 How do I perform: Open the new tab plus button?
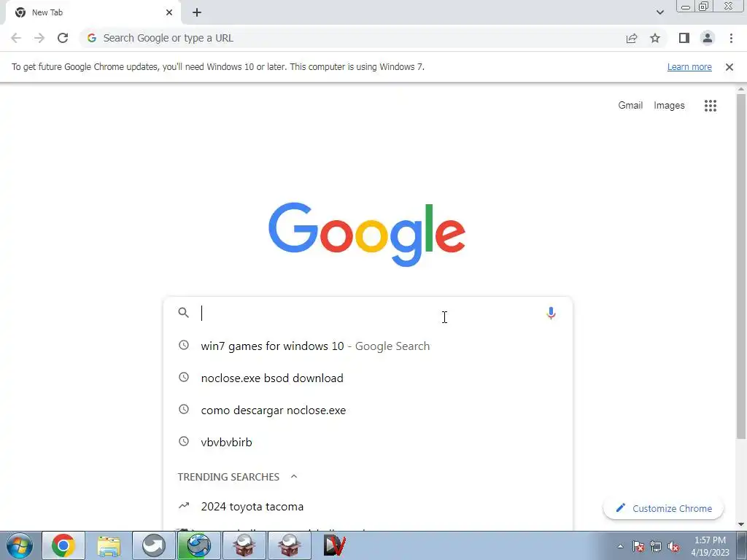pyautogui.click(x=197, y=12)
